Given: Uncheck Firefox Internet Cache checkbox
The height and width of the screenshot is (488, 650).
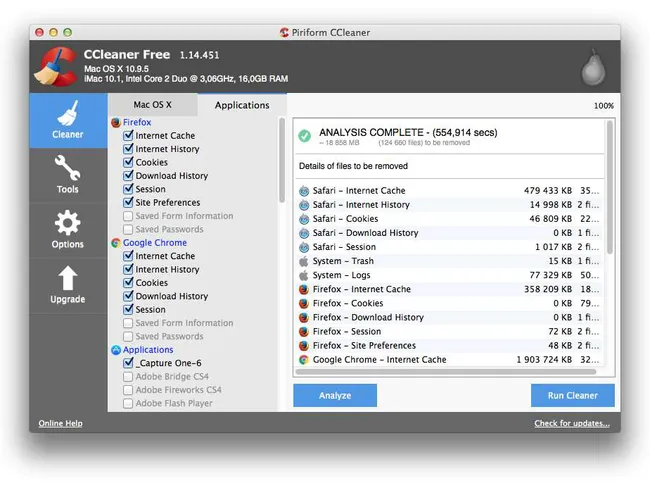Looking at the screenshot, I should pyautogui.click(x=128, y=136).
